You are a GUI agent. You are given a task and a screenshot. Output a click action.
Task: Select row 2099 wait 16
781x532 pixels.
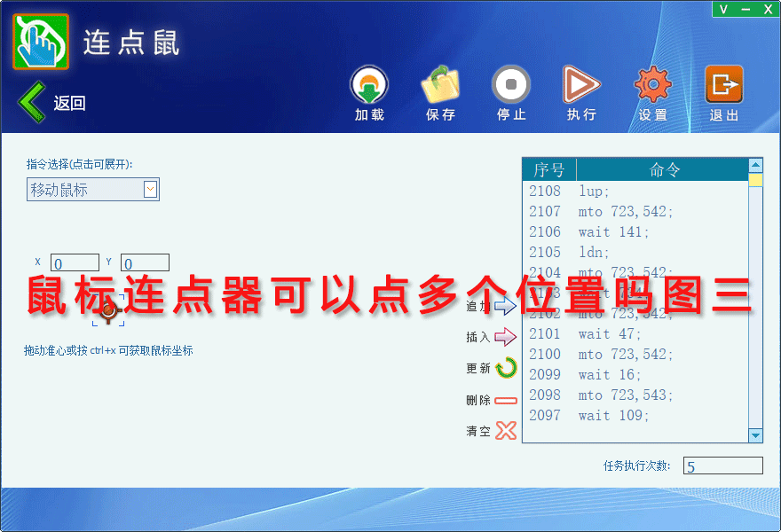[635, 375]
